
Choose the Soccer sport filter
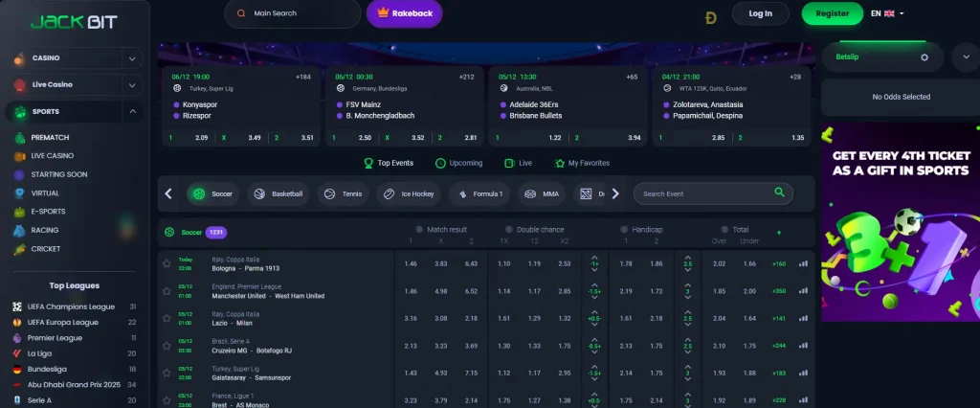click(x=213, y=194)
